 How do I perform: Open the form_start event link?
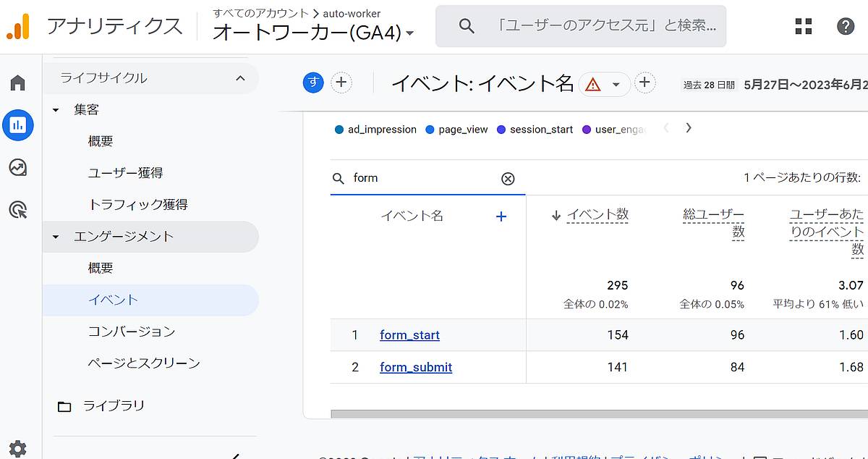click(410, 335)
